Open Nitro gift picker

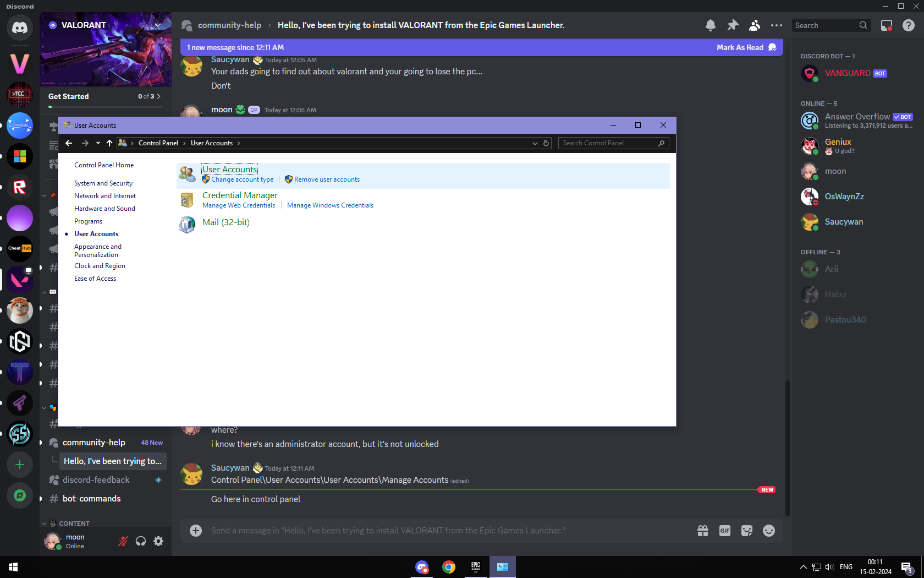point(703,531)
